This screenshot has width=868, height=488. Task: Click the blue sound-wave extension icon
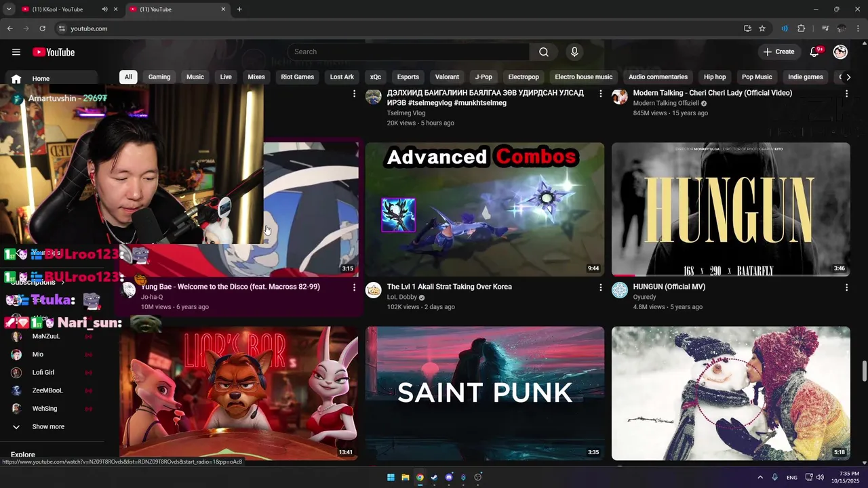pos(785,28)
